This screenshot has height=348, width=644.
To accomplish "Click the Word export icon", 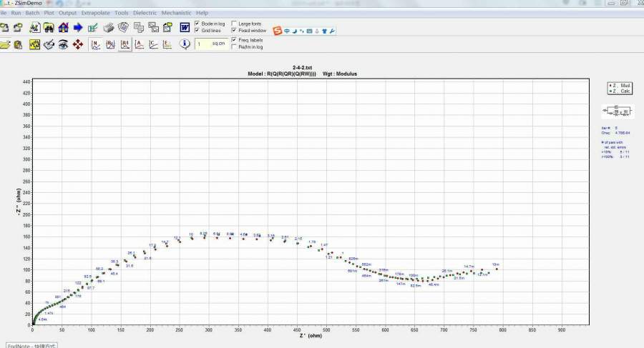I will click(185, 28).
